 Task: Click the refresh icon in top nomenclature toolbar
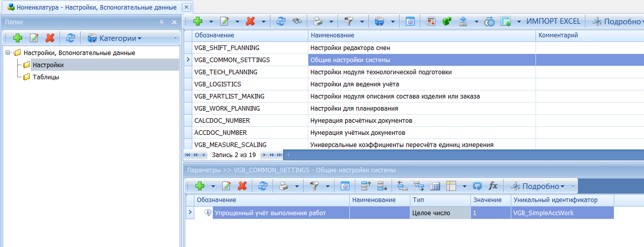coord(281,22)
